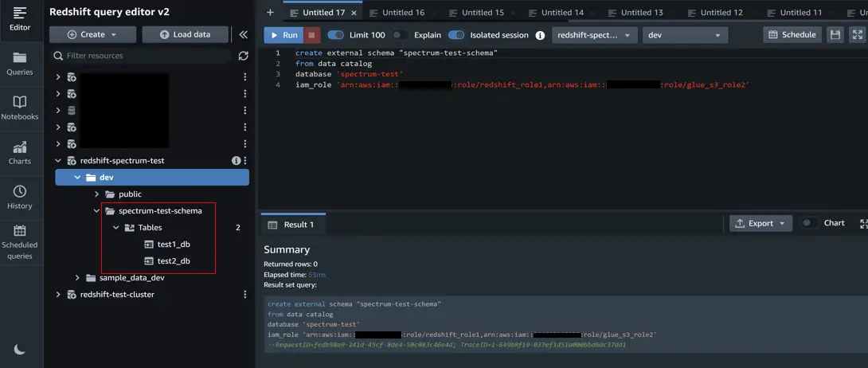This screenshot has height=368, width=868.
Task: Open the Queries section
Action: (20, 64)
